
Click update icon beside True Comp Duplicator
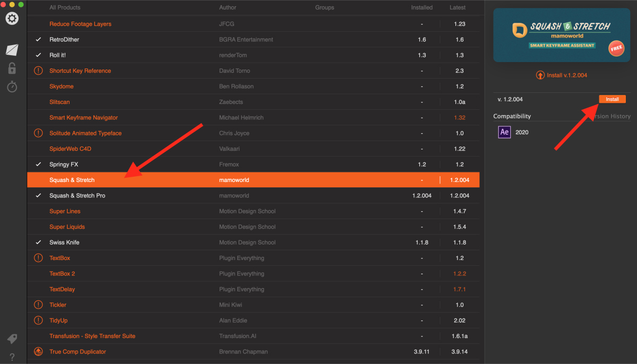38,351
